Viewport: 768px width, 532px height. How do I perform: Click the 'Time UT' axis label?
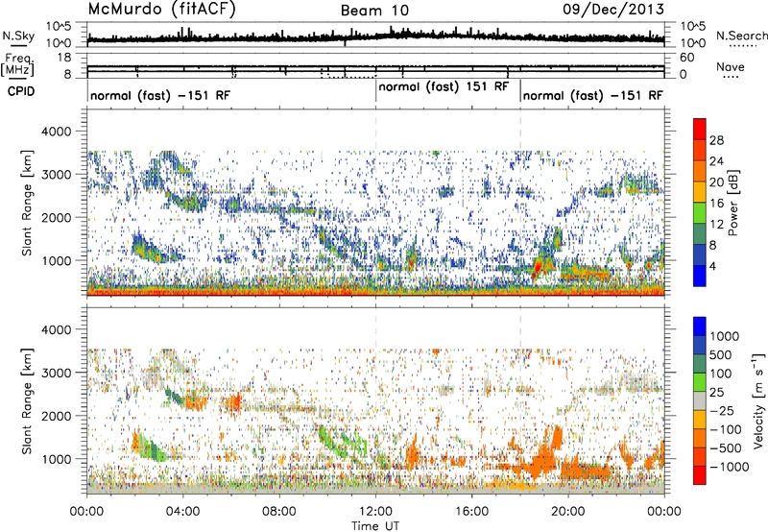(375, 526)
